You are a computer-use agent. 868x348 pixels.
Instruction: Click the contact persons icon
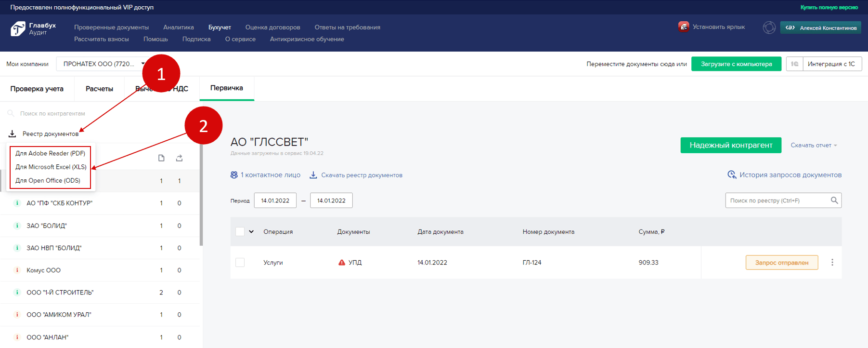pyautogui.click(x=234, y=175)
